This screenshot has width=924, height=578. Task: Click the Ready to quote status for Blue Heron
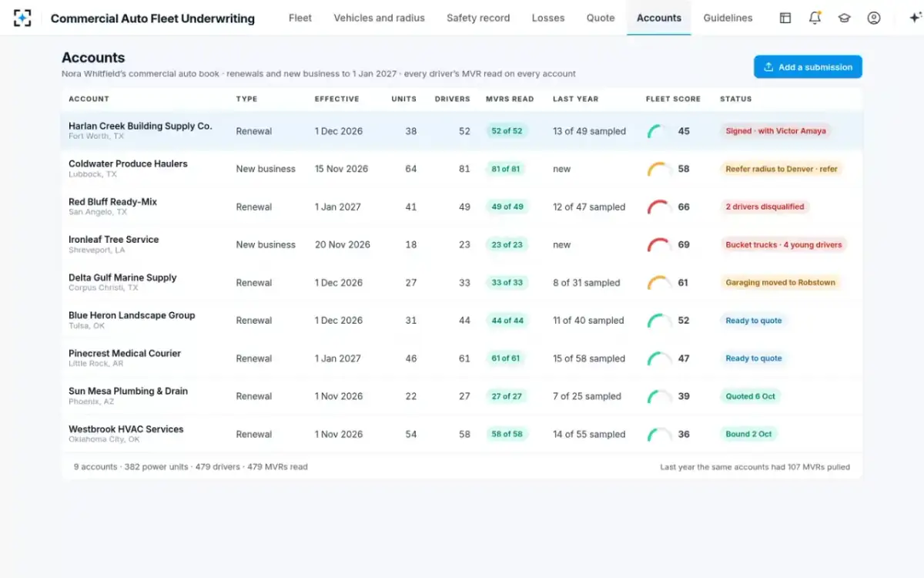(754, 321)
